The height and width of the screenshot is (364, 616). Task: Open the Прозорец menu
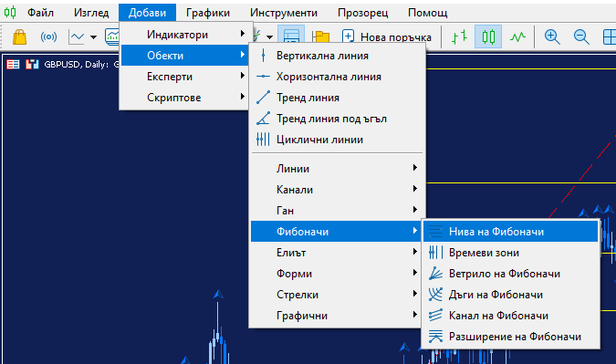(x=362, y=13)
